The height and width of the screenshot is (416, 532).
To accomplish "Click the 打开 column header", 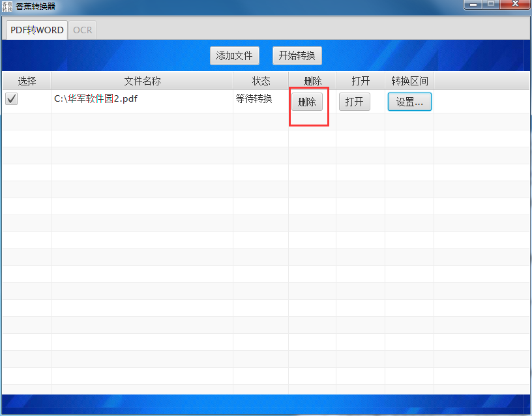I will pos(361,81).
